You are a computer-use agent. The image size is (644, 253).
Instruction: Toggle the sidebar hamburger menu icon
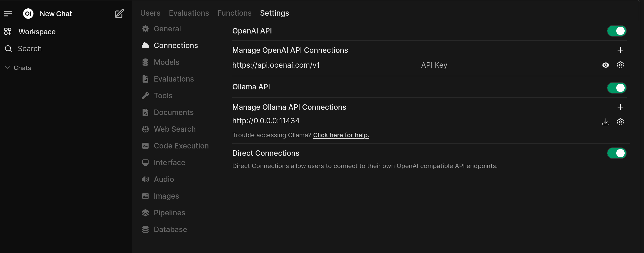(x=8, y=14)
